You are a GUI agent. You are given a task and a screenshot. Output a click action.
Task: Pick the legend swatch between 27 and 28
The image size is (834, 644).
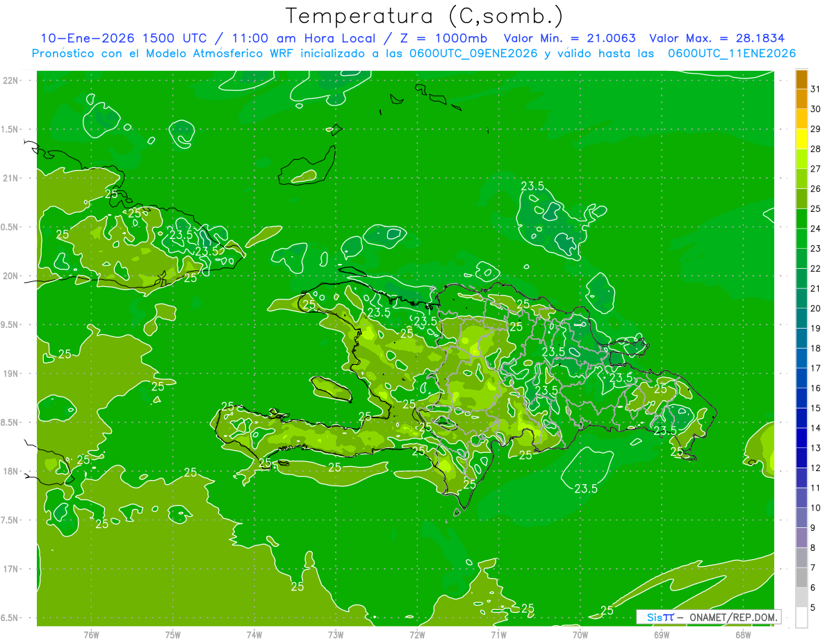801,159
